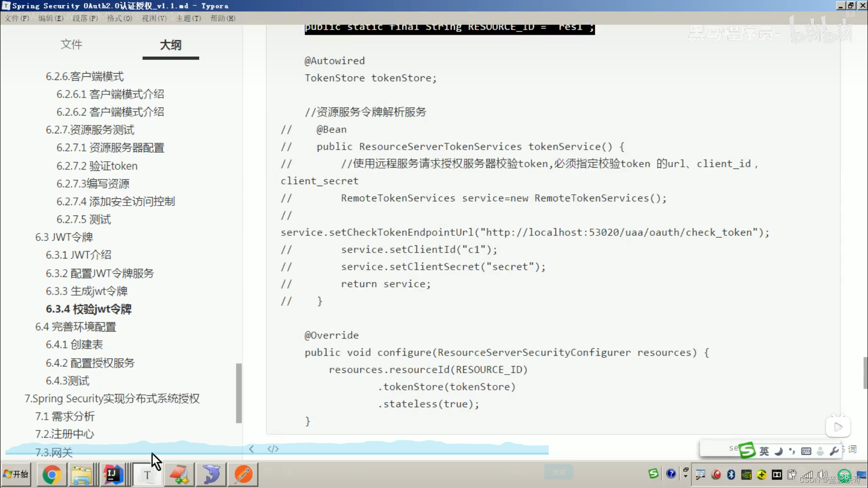The height and width of the screenshot is (488, 868).
Task: Toggle Sogou half/full-width moon icon
Action: (x=778, y=451)
